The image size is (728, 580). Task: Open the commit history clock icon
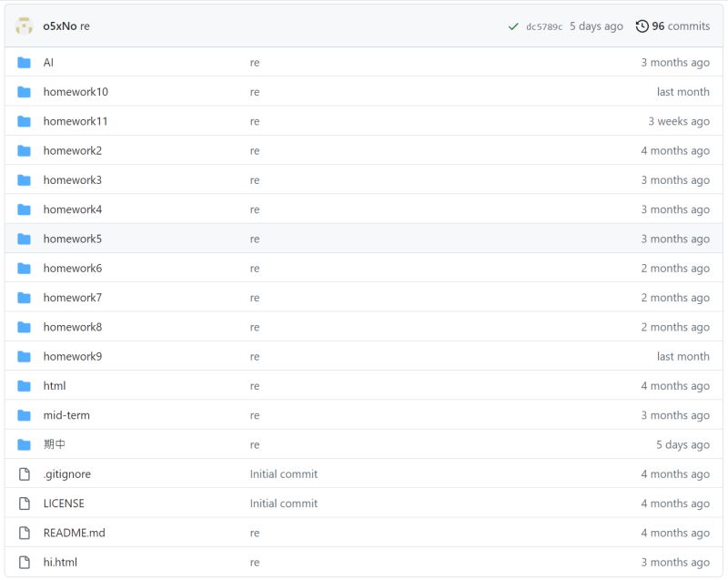click(x=642, y=25)
